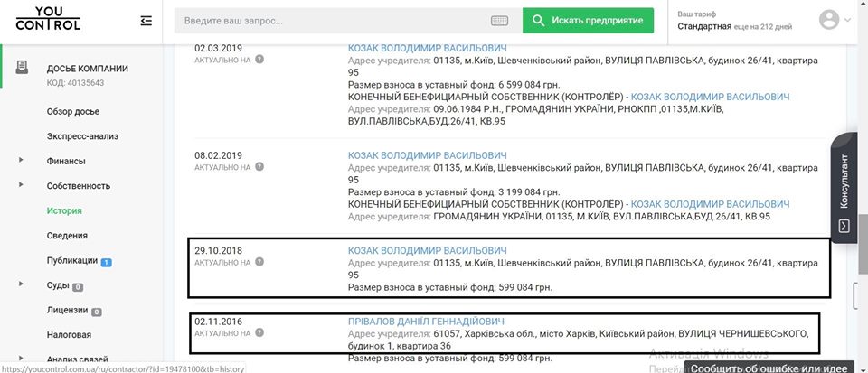Viewport: 868px width, 373px height.
Task: Expand the Финансы section
Action: (21, 161)
